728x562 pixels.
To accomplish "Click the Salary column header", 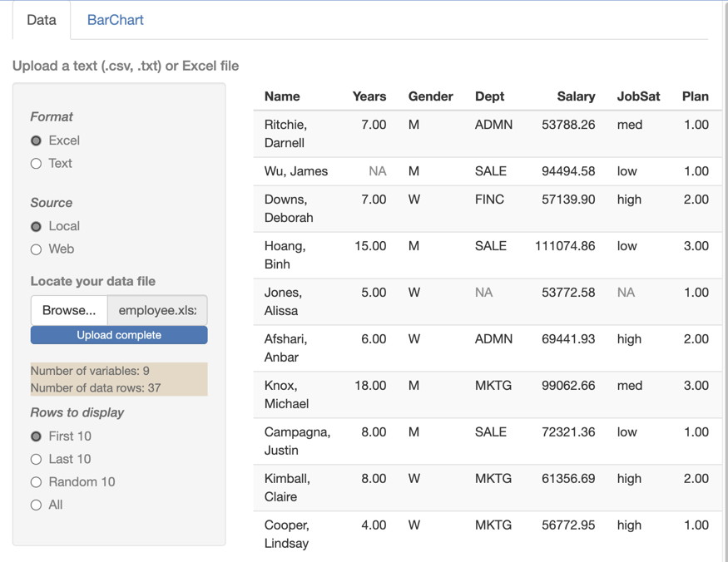I will (576, 96).
